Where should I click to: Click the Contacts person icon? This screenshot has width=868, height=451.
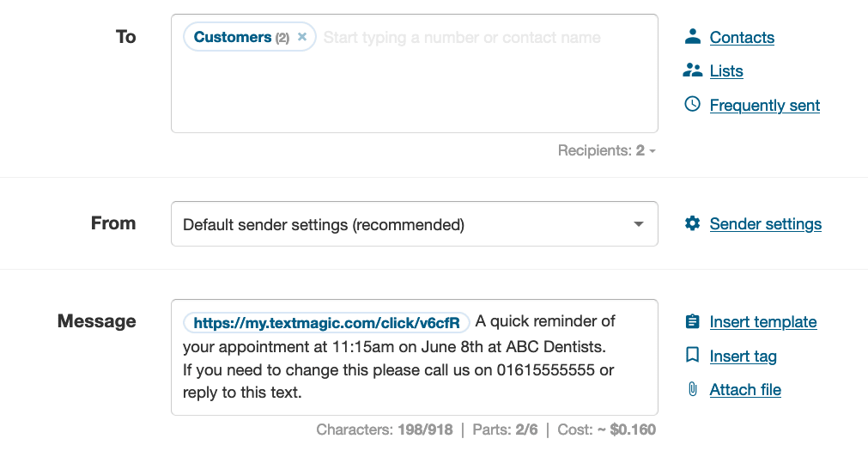692,37
